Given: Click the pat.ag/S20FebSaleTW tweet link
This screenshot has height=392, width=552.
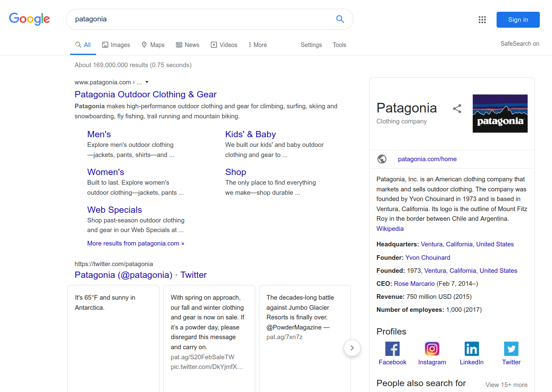Looking at the screenshot, I should point(202,357).
